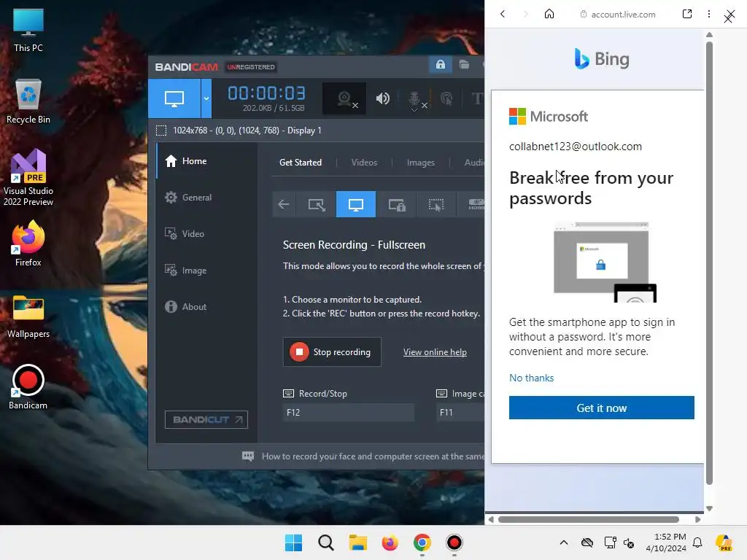
Task: Select Visual Studio 2022 Preview desktop icon
Action: tap(28, 178)
